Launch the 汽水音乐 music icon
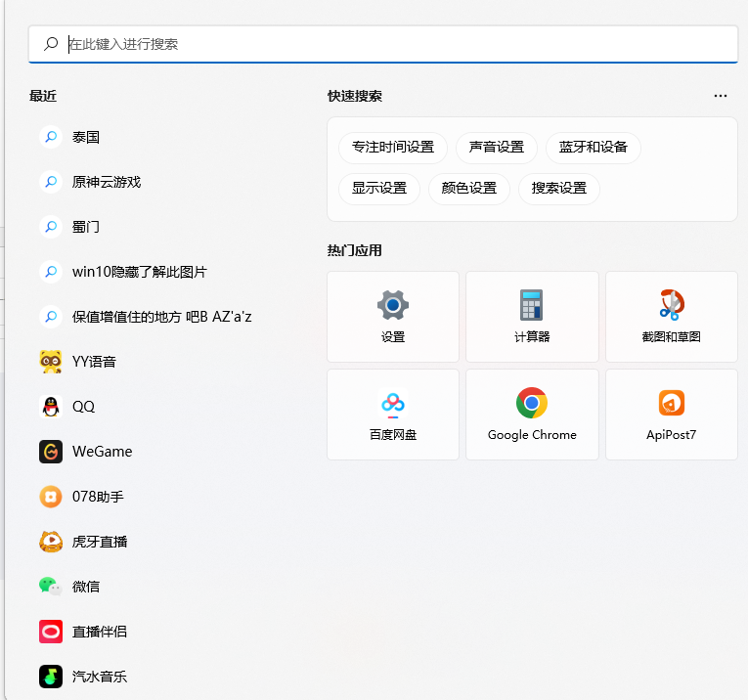The height and width of the screenshot is (700, 748). [x=51, y=677]
